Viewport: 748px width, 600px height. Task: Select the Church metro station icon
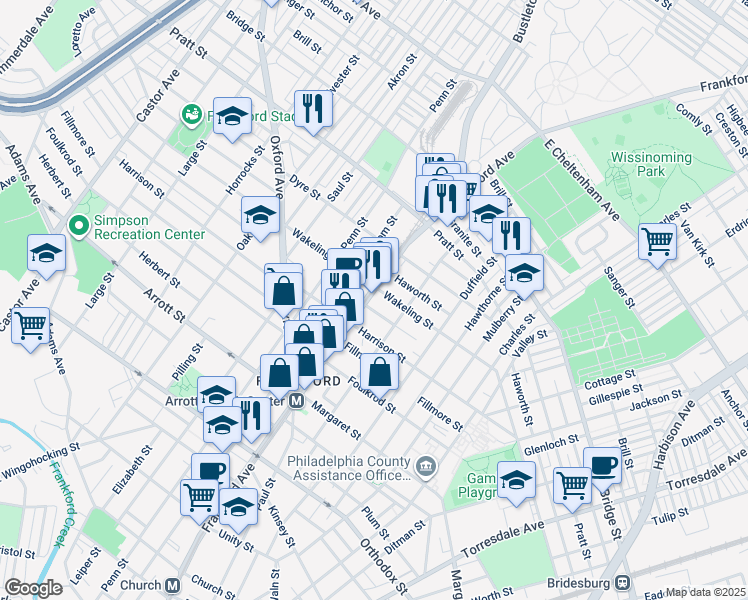172,585
